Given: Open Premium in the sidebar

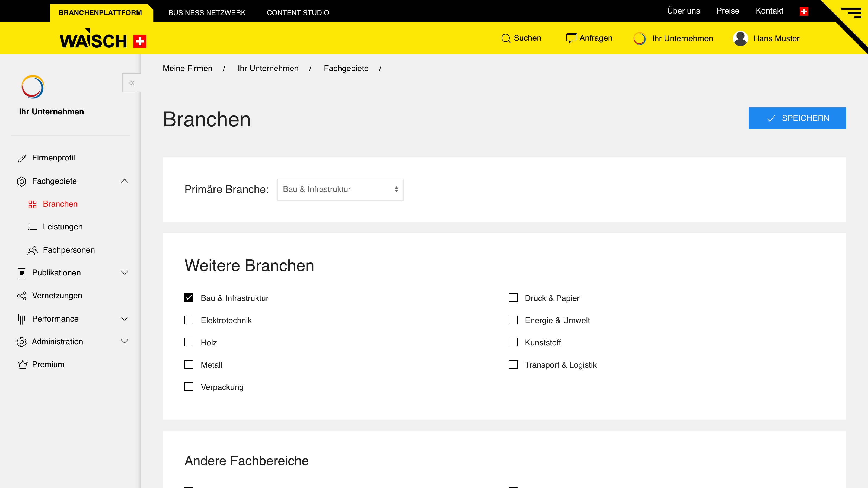Looking at the screenshot, I should point(48,364).
